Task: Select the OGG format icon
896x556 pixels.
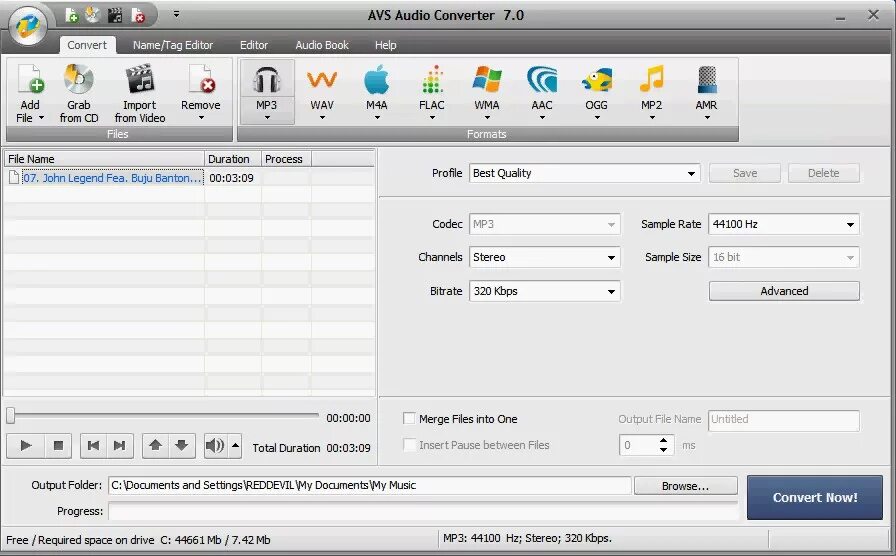Action: point(597,80)
